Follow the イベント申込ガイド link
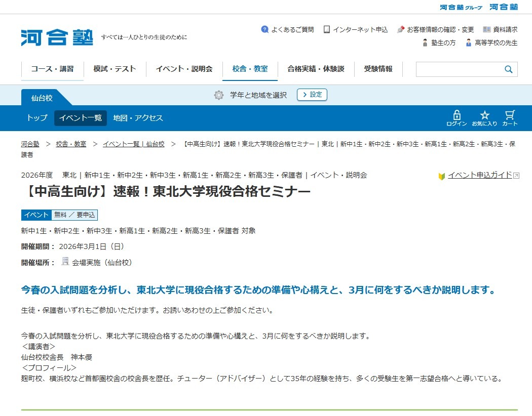 pos(479,175)
